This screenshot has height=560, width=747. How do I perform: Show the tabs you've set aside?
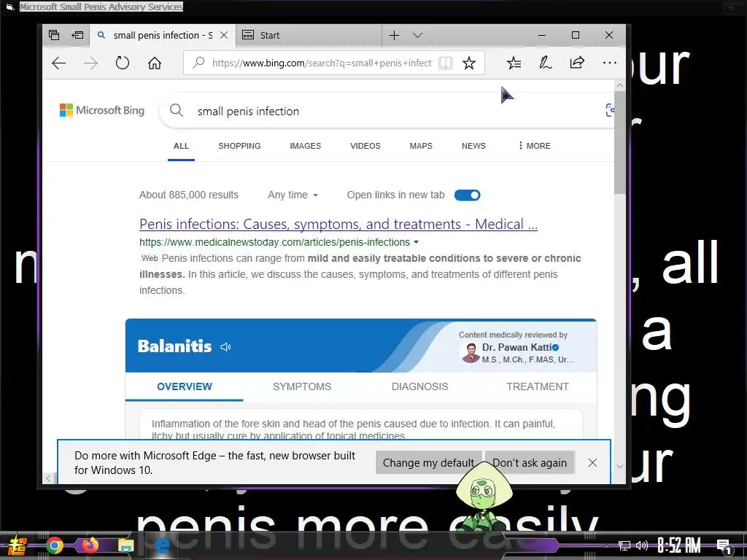[54, 35]
